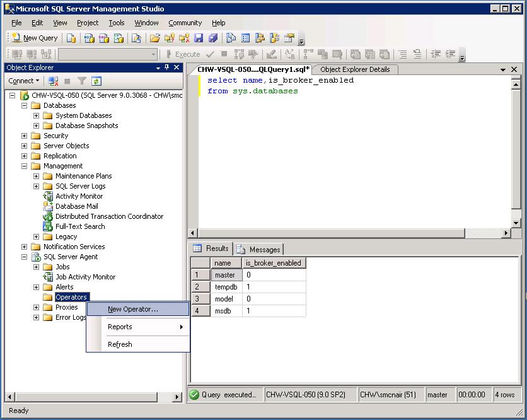Switch output to Results to File
527x420 pixels.
click(384, 54)
